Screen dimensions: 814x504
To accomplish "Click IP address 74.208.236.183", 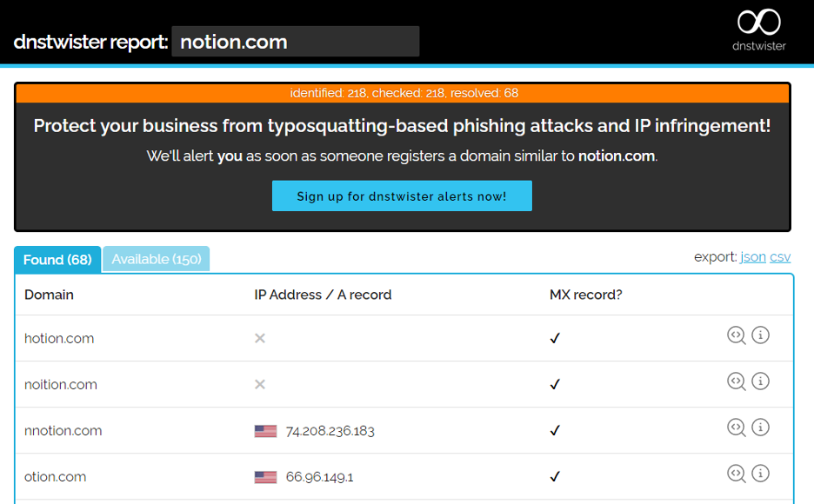I will tap(330, 431).
